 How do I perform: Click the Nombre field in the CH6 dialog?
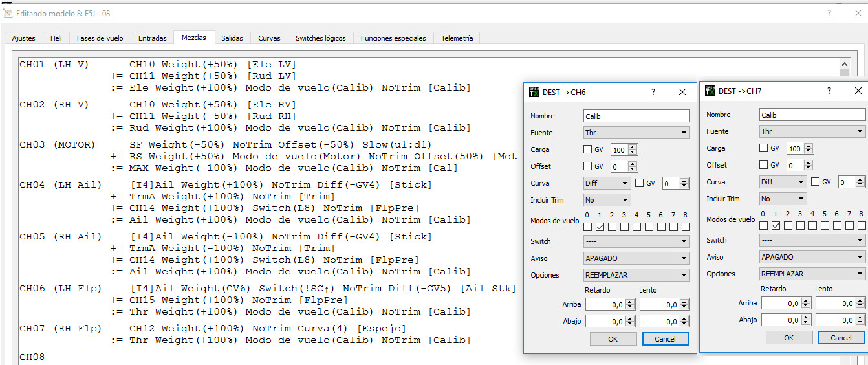636,116
